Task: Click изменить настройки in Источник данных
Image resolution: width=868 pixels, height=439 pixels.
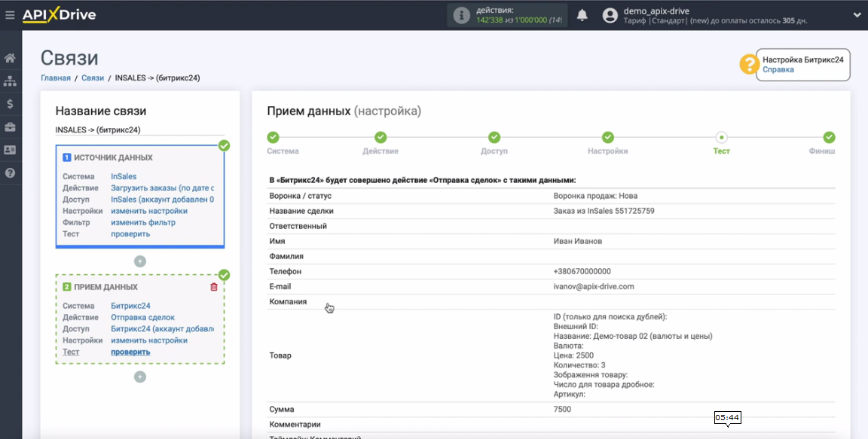Action: tap(149, 211)
